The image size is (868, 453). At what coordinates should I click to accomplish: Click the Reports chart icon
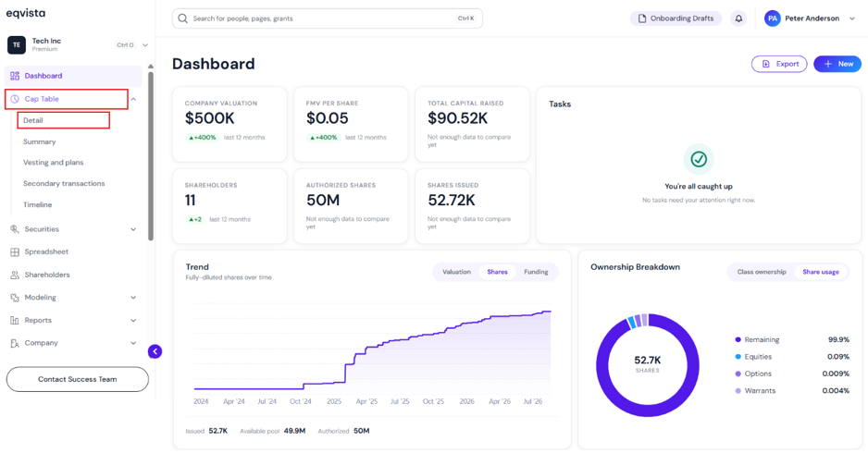coord(15,320)
